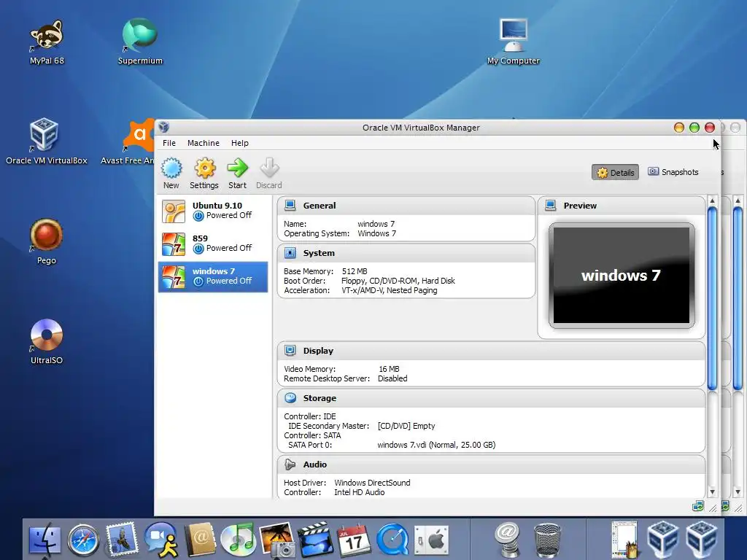Open the Trash in the dock
Screen dimensions: 747x560
(546, 540)
